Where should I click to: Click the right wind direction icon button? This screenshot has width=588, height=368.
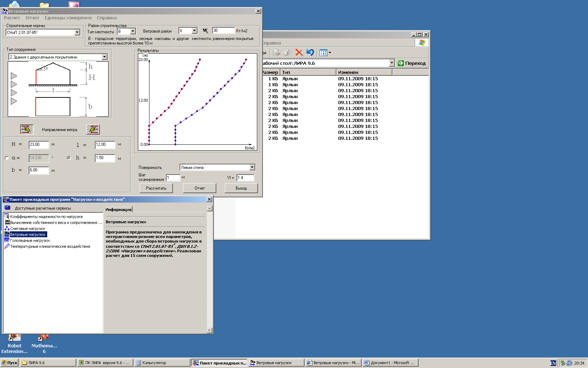(93, 129)
